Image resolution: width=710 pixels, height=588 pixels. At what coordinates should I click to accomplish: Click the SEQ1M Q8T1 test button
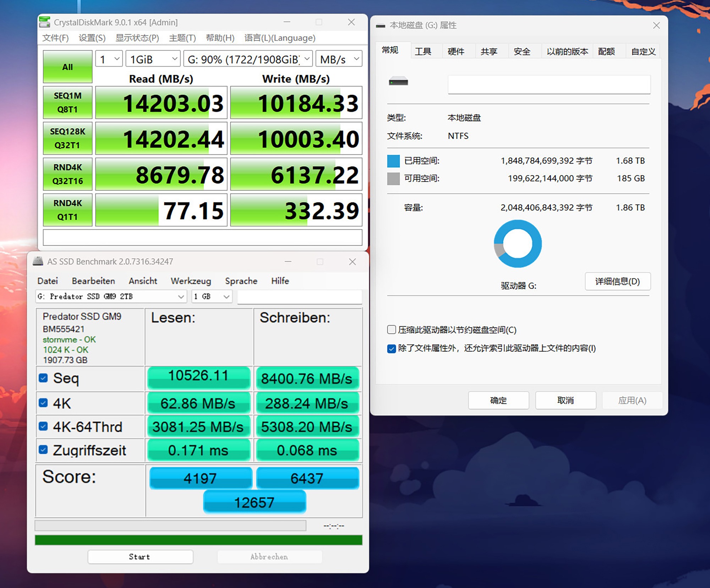(67, 102)
